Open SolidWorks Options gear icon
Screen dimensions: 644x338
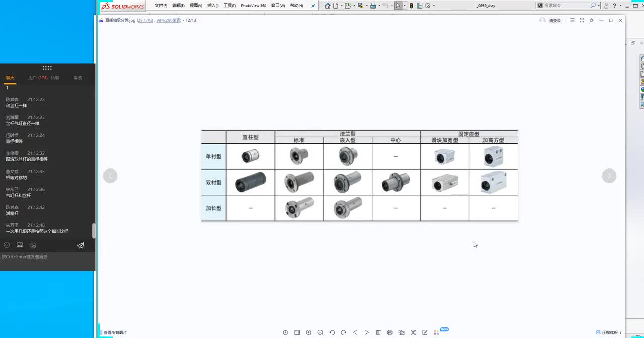(428, 6)
